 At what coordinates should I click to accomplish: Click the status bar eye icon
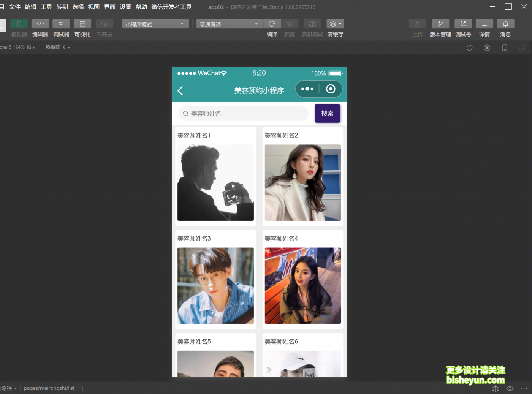point(510,389)
